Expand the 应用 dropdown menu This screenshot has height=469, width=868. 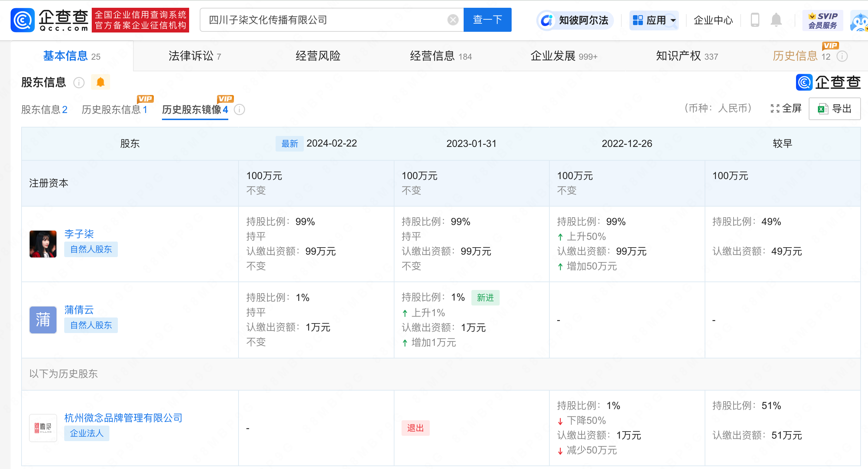point(654,20)
